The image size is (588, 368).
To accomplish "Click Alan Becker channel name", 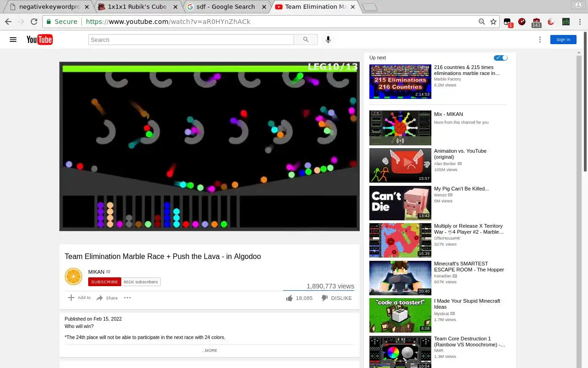I will click(x=445, y=164).
